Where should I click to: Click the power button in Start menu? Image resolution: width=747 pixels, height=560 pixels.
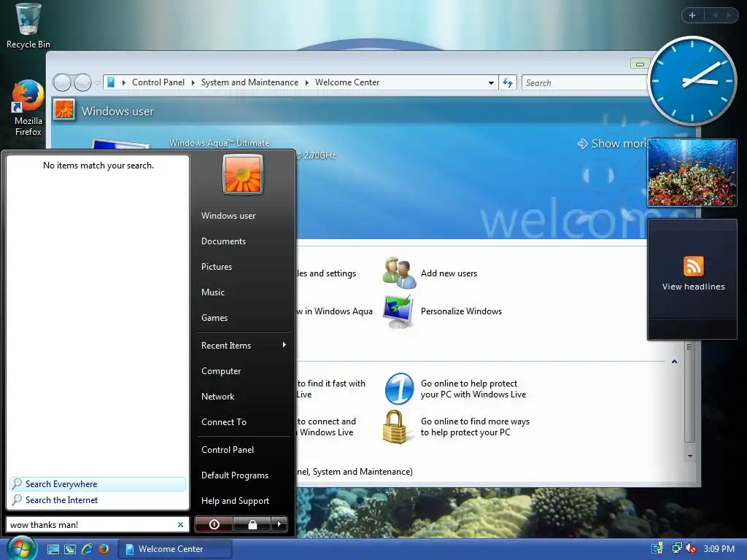[x=214, y=524]
